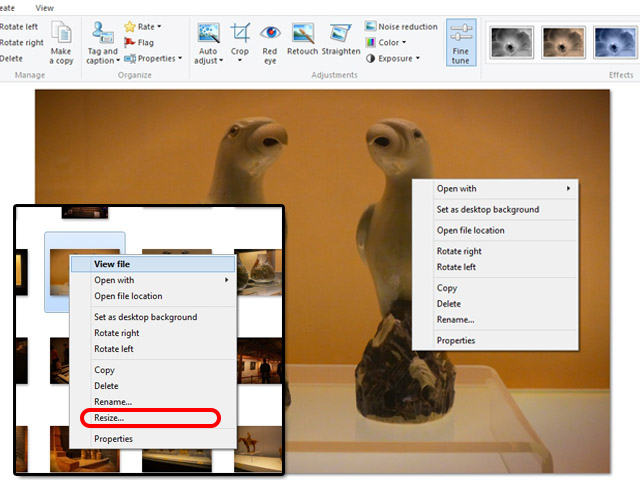Select Delete in left context menu
The image size is (640, 480).
click(x=106, y=385)
